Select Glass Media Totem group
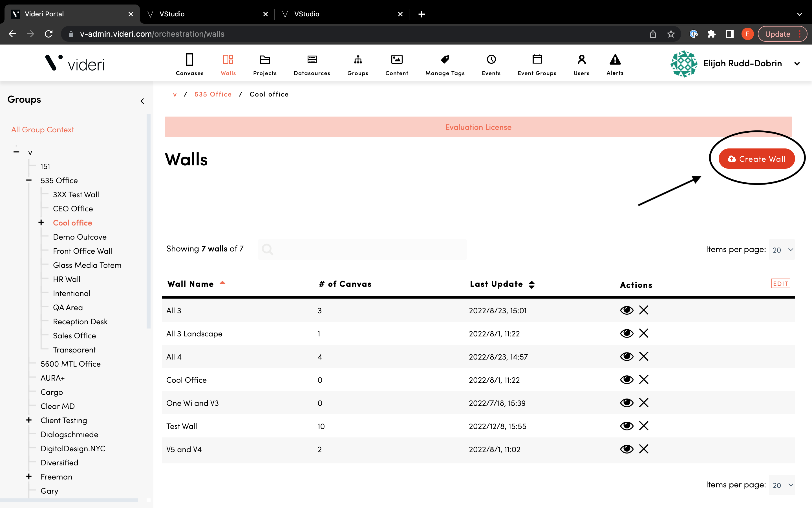 [x=87, y=265]
